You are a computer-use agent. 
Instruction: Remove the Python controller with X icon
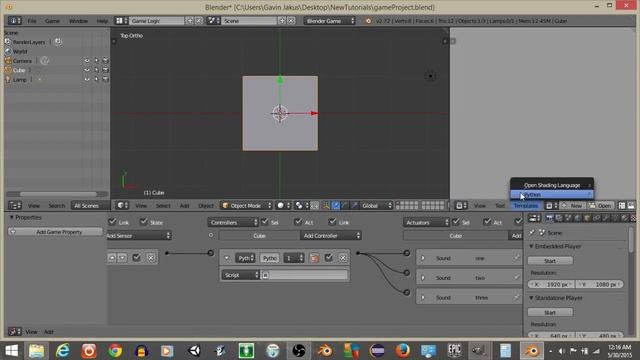[343, 258]
